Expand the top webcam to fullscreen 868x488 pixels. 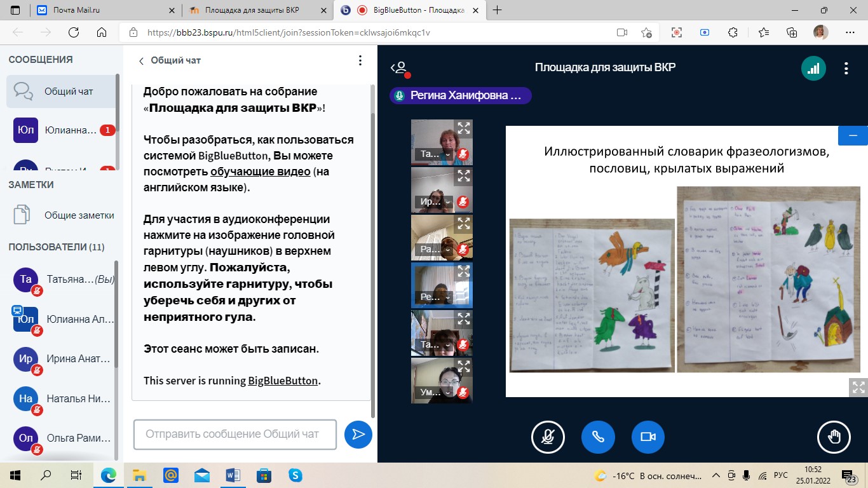(x=464, y=128)
